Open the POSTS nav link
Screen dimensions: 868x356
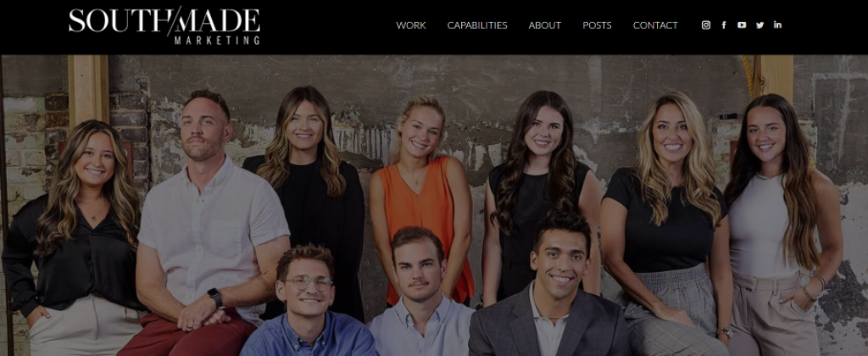click(x=597, y=25)
